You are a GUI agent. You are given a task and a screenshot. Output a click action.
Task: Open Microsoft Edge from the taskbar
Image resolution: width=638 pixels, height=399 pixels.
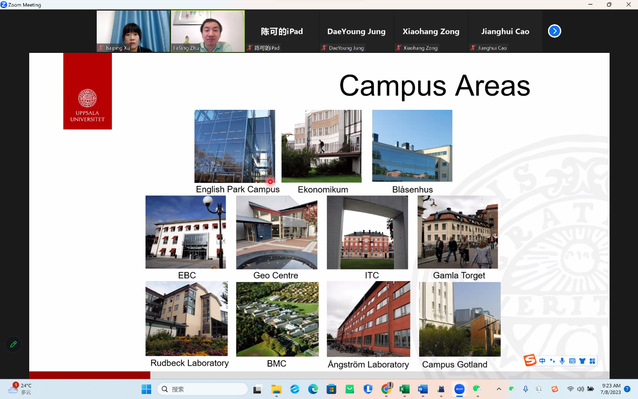pos(313,389)
